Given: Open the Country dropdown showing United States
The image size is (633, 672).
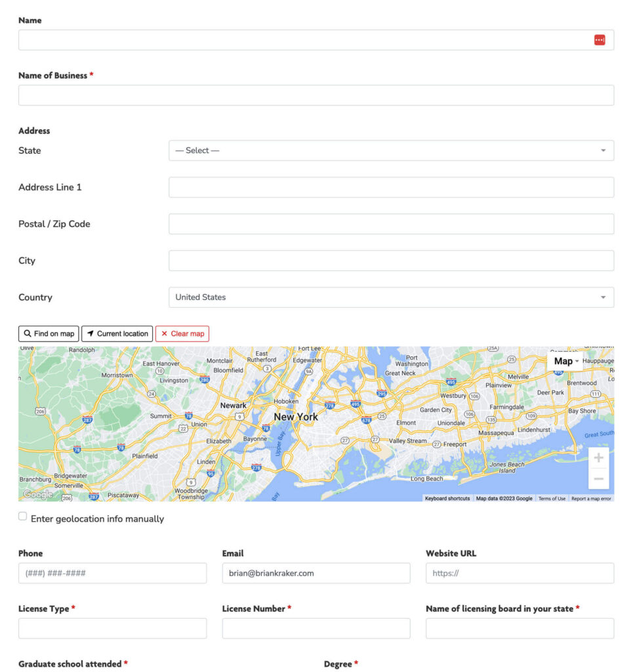Looking at the screenshot, I should tap(391, 297).
